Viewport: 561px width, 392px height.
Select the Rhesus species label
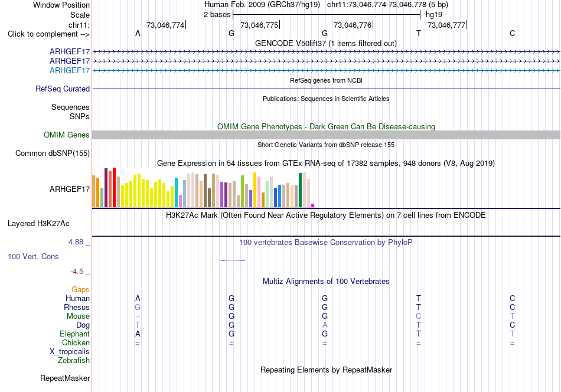pyautogui.click(x=77, y=307)
